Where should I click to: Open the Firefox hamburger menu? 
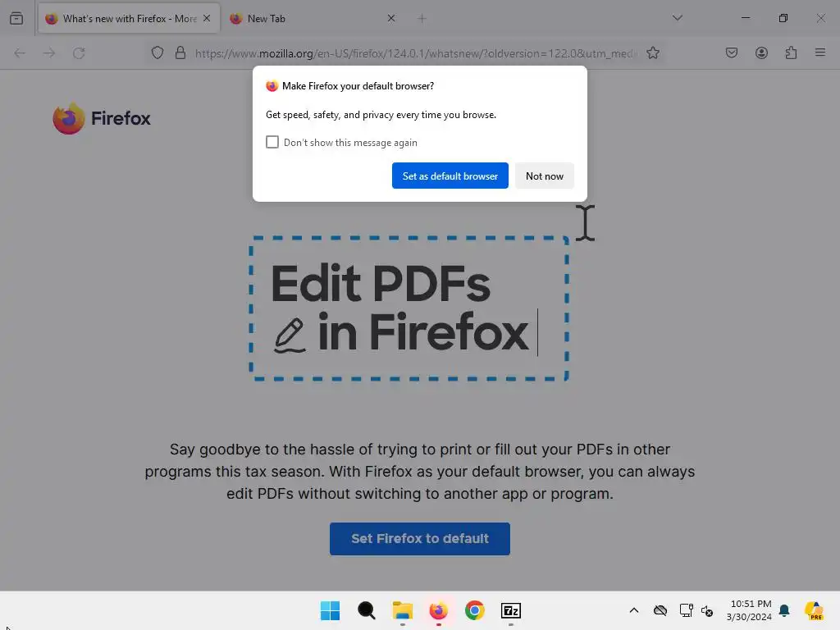point(820,53)
